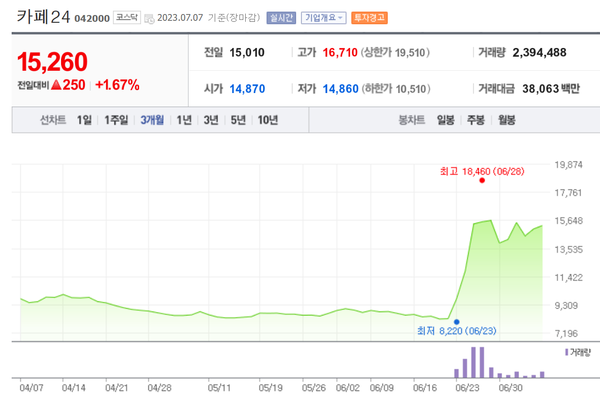The height and width of the screenshot is (407, 600).
Task: Show the 10년 line chart
Action: coord(268,121)
